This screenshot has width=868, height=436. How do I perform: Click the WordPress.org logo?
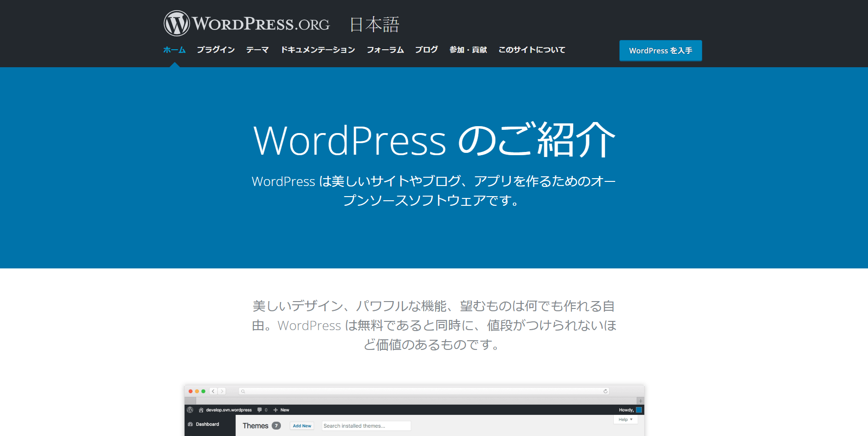(x=246, y=23)
